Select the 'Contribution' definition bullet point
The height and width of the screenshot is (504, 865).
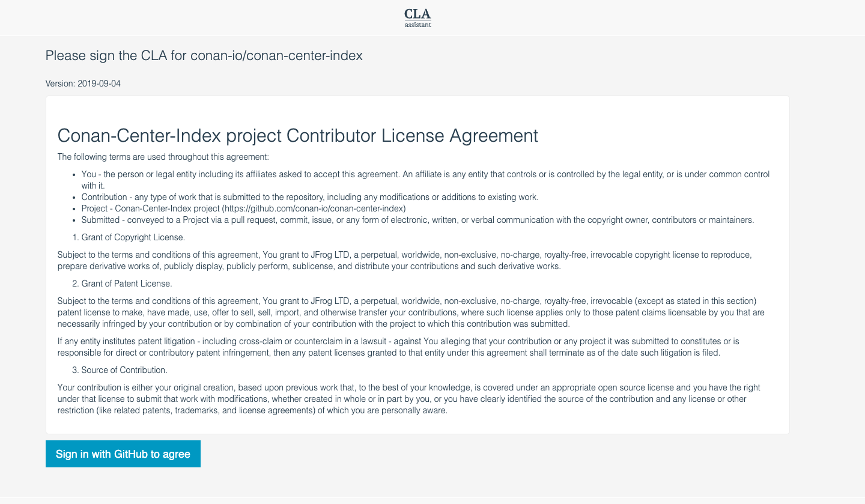309,196
